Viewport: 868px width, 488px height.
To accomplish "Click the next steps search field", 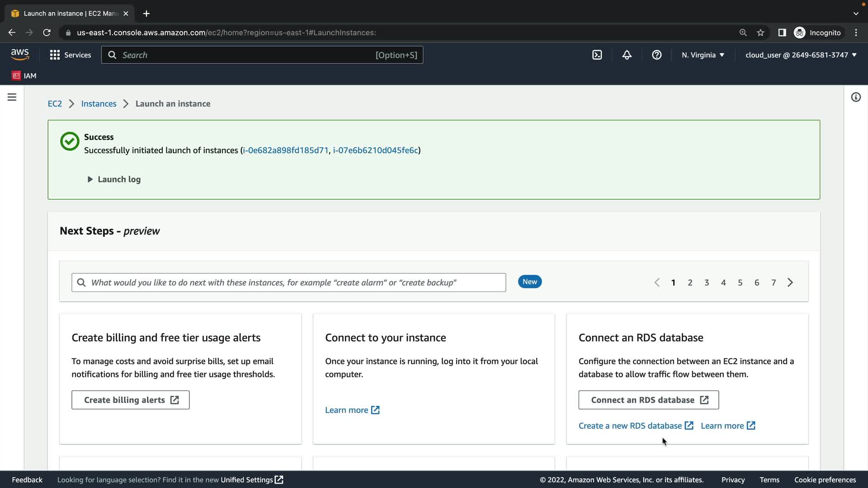I will [x=288, y=283].
